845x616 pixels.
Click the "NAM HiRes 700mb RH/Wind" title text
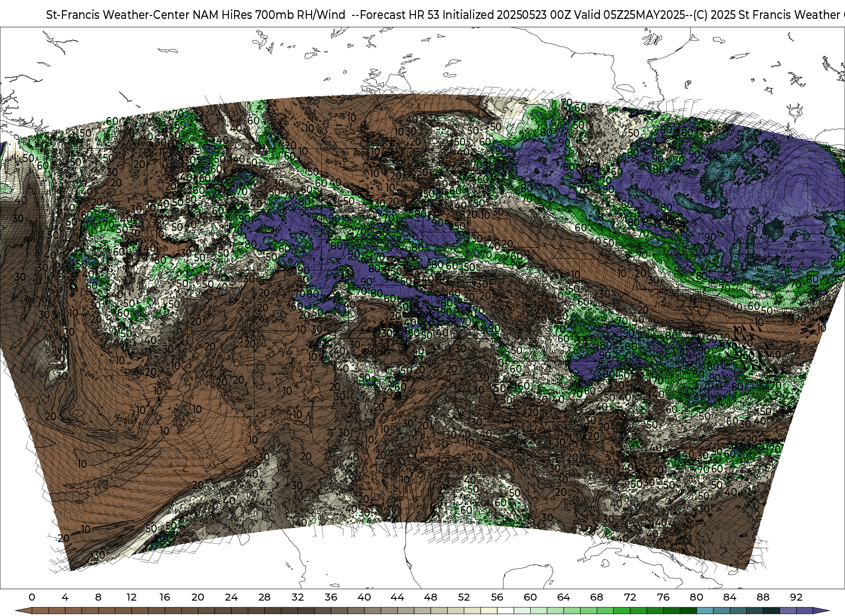[x=269, y=15]
